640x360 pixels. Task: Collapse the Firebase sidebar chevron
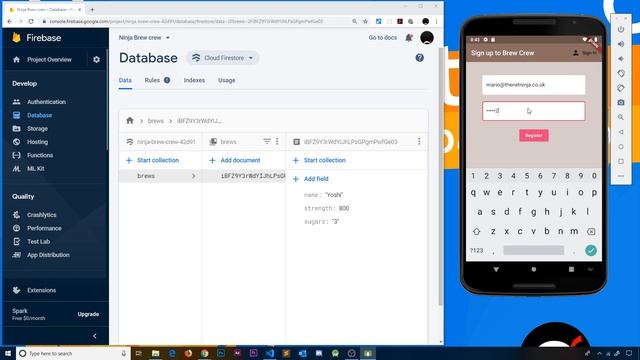click(95, 336)
